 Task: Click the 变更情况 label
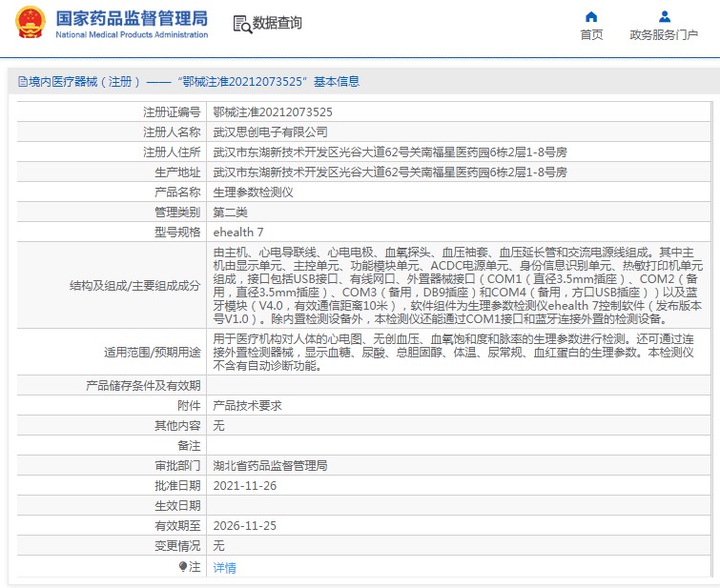[x=177, y=545]
